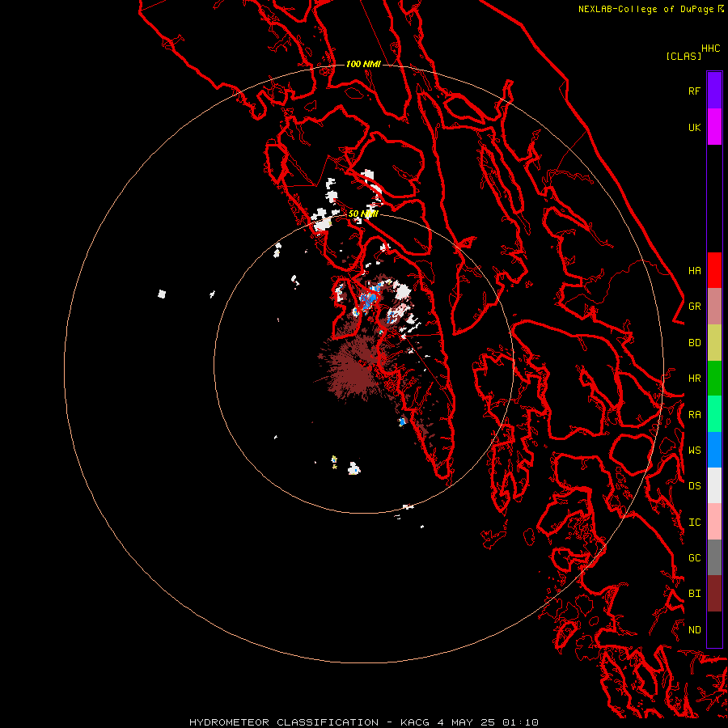The image size is (728, 728).
Task: Click the HHC product label
Action: coord(710,49)
